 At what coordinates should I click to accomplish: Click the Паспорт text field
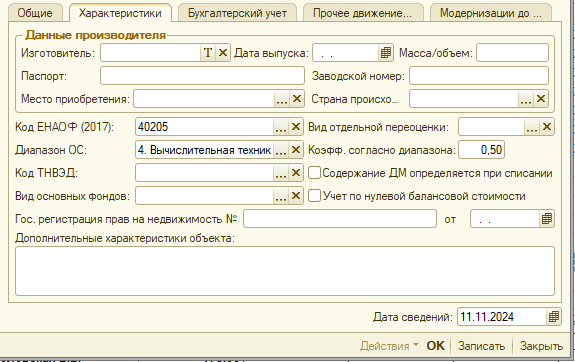point(202,76)
